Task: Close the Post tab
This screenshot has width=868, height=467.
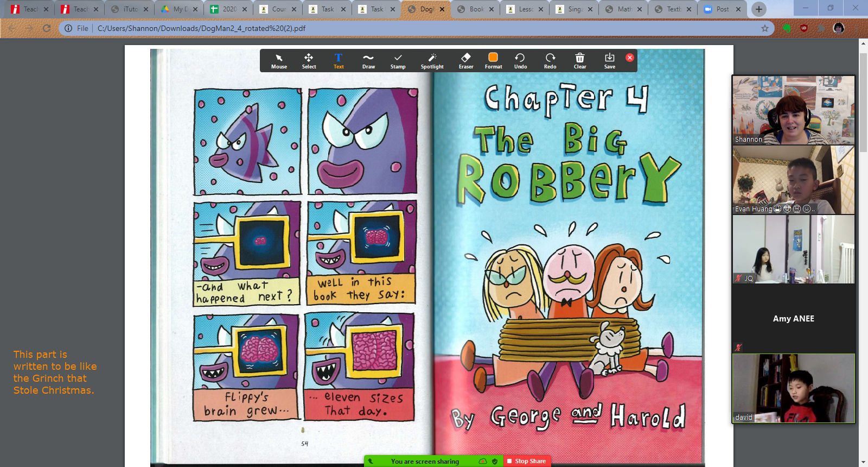Action: (x=738, y=9)
